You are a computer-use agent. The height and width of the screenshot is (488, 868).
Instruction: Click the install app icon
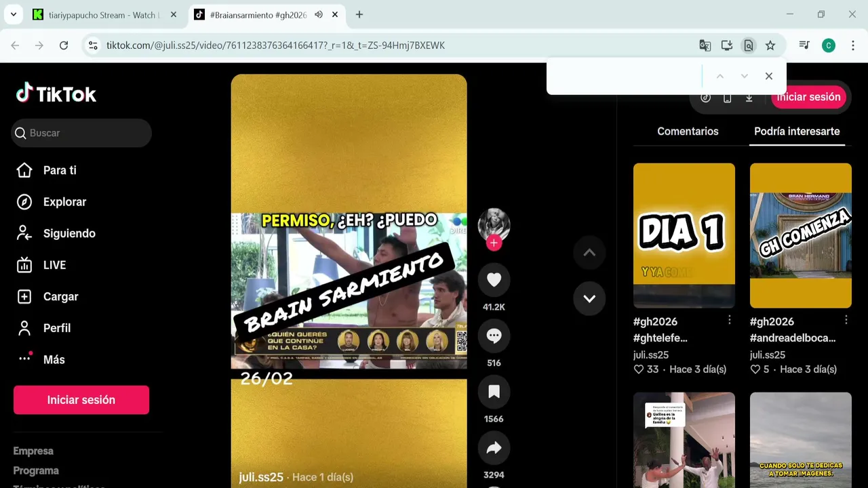click(727, 45)
